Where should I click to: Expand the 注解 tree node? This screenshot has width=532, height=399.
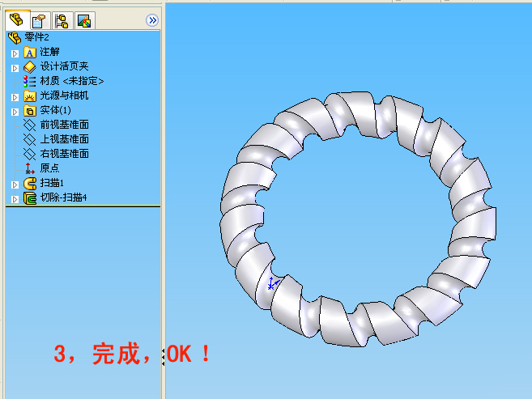tap(15, 53)
